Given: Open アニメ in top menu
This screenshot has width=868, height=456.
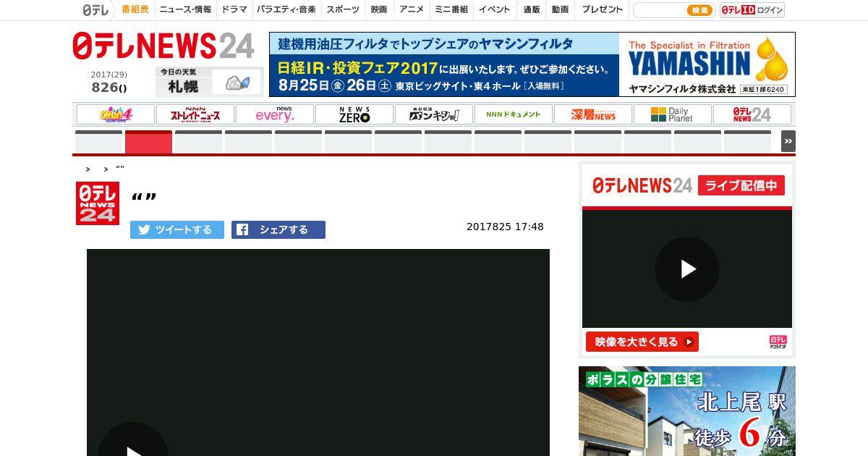Looking at the screenshot, I should click(412, 9).
